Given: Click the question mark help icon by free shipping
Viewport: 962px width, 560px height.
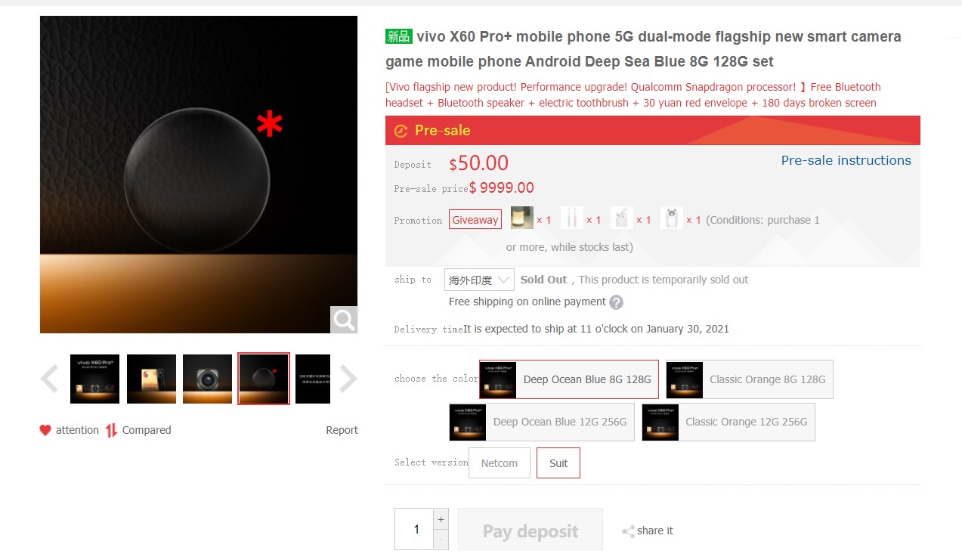Looking at the screenshot, I should [x=617, y=302].
